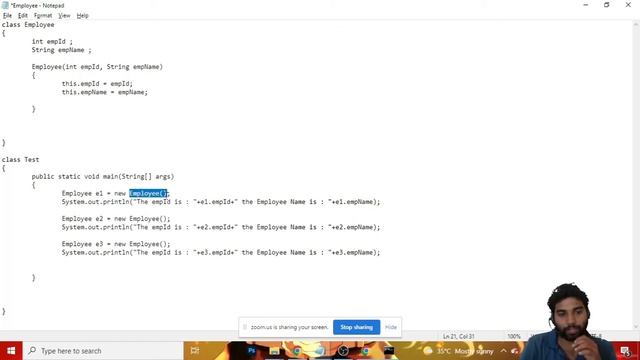Open the Chrome icon beside Command Prompt
Image resolution: width=640 pixels, height=360 pixels.
point(366,351)
